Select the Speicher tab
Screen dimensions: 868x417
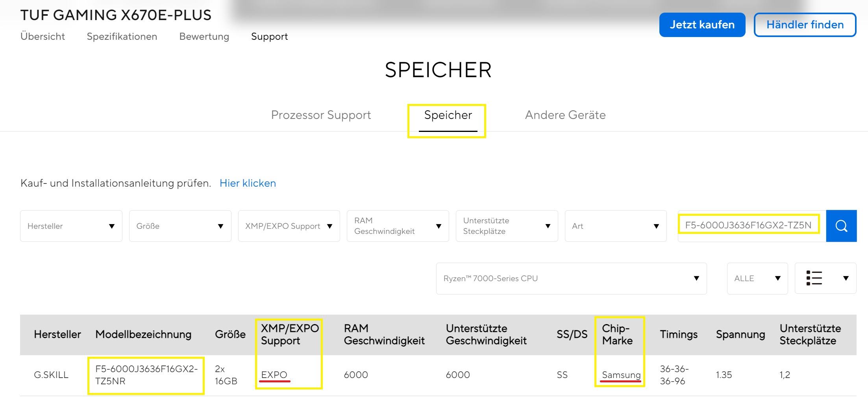pyautogui.click(x=448, y=115)
